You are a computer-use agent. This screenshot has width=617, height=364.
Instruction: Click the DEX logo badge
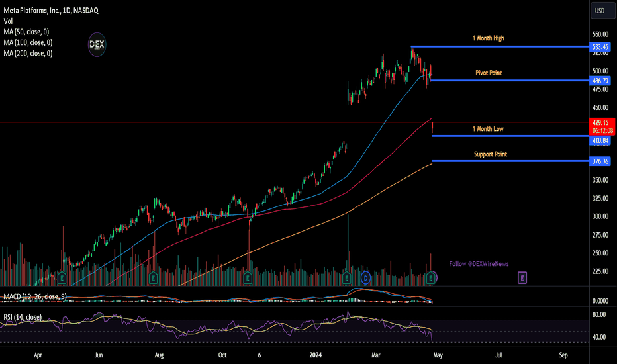(x=97, y=44)
